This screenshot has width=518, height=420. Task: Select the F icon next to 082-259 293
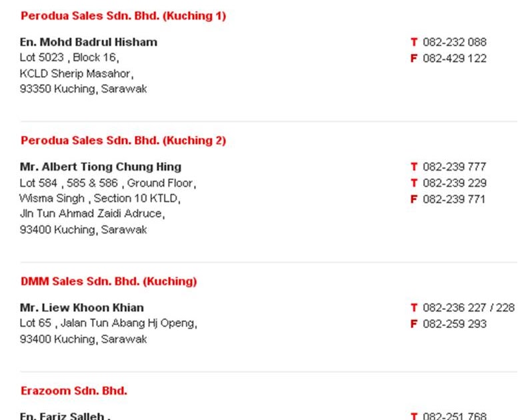[x=414, y=324]
